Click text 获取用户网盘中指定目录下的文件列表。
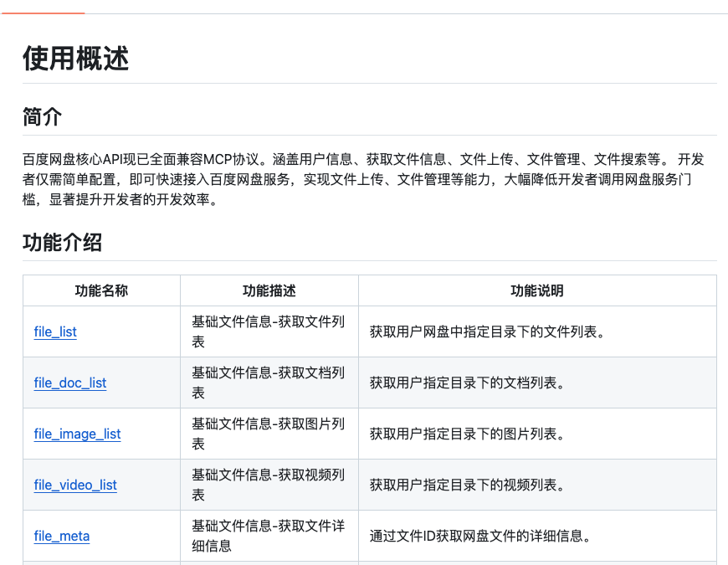Viewport: 728px width, 565px height. pyautogui.click(x=488, y=332)
